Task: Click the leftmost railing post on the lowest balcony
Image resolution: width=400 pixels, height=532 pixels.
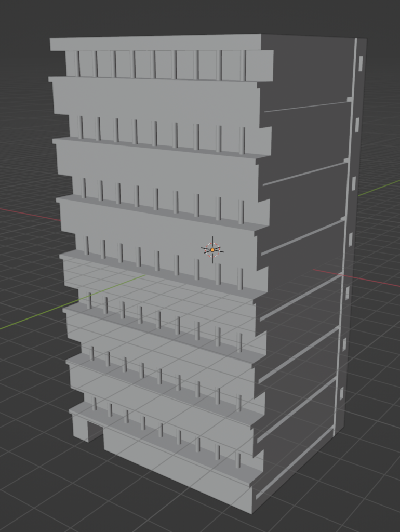Action: pos(95,404)
